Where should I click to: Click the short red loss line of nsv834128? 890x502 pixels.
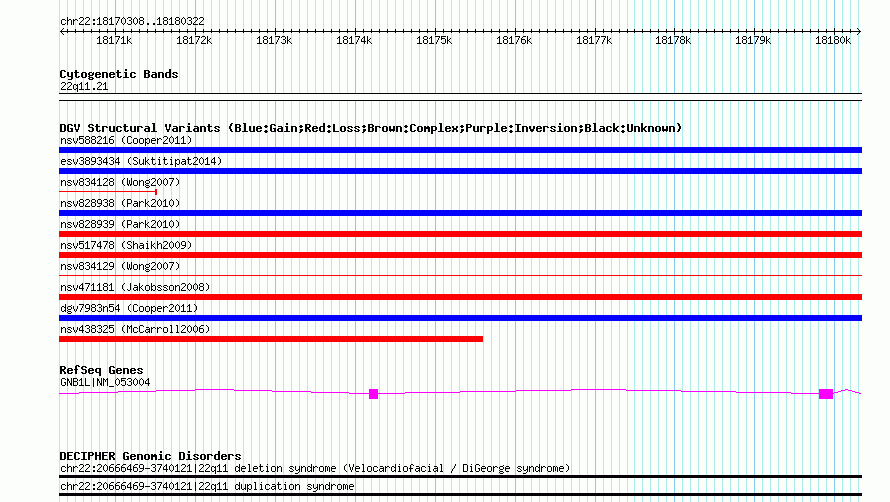tap(108, 192)
